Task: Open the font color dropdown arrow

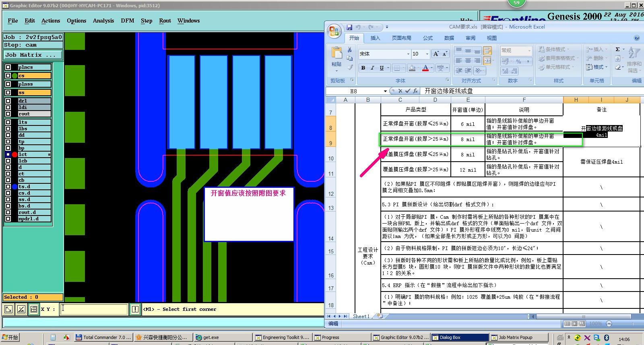Action: tap(432, 68)
